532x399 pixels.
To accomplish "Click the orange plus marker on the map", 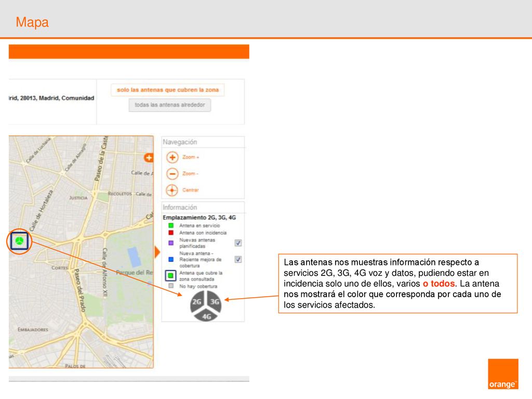I will pyautogui.click(x=149, y=158).
